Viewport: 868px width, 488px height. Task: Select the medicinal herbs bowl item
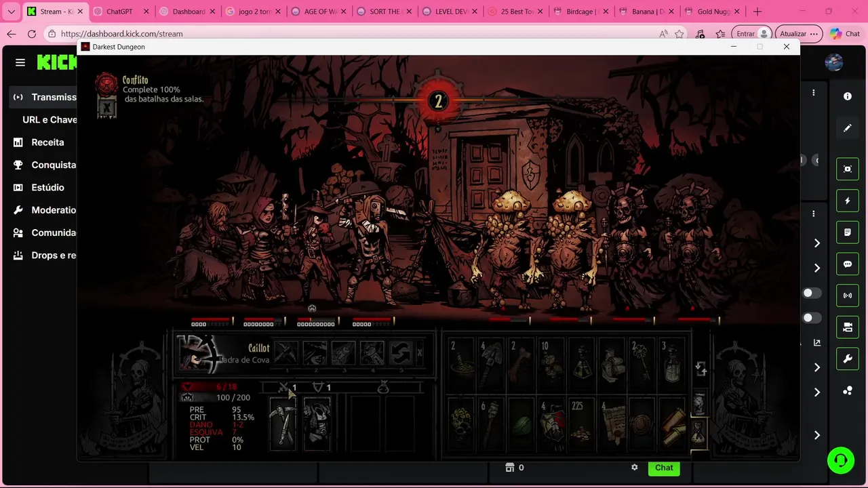(462, 365)
